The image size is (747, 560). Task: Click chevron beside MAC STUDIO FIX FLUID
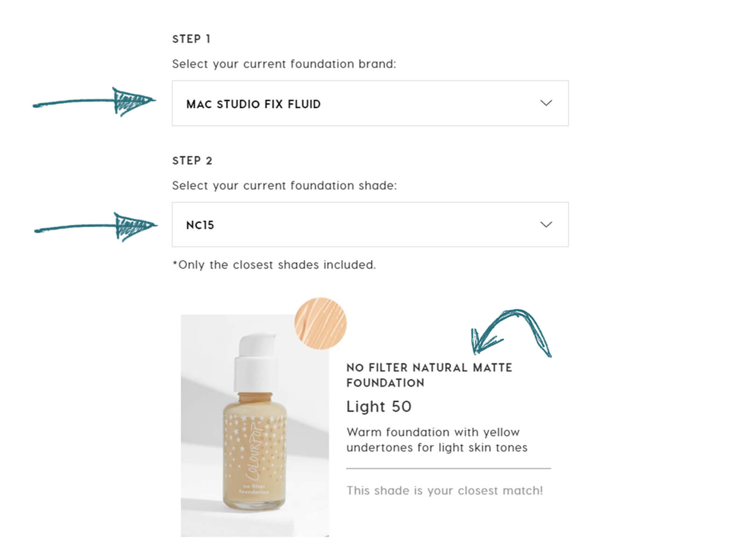point(546,103)
